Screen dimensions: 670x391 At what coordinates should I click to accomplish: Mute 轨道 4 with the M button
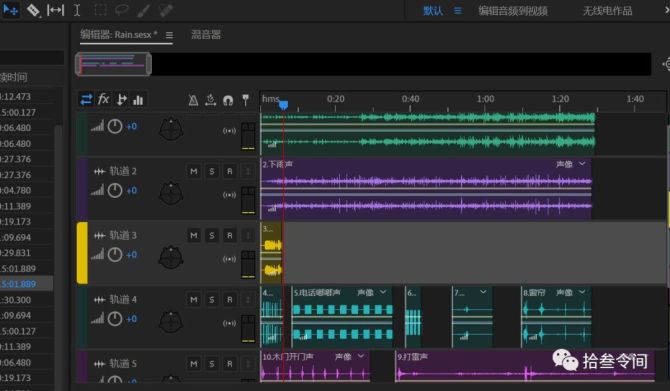194,300
